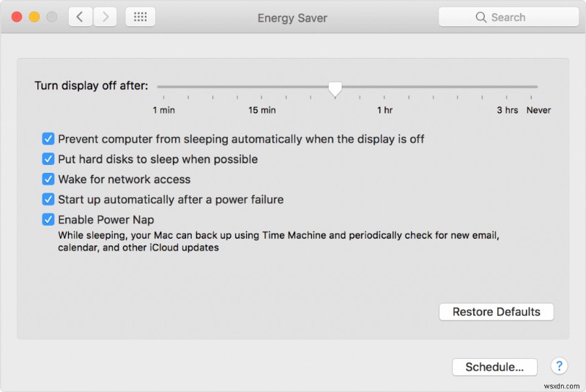Click the 1 hr slider label
This screenshot has height=392, width=586.
pos(385,110)
